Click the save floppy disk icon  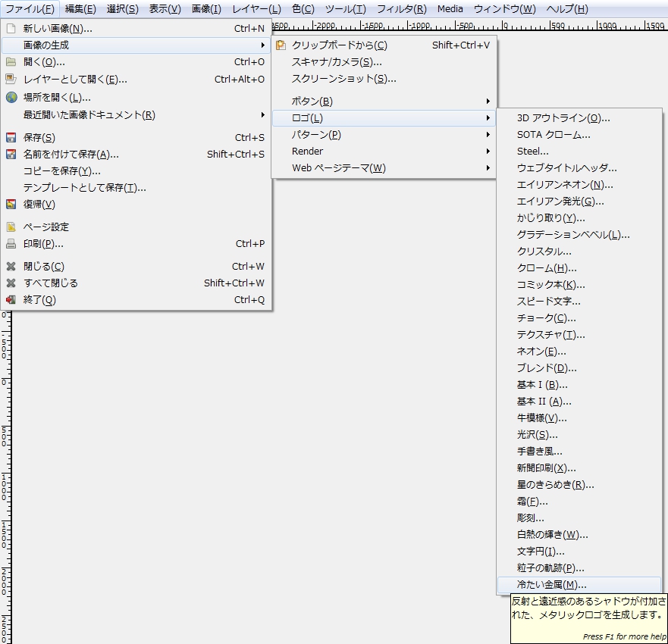(x=11, y=138)
